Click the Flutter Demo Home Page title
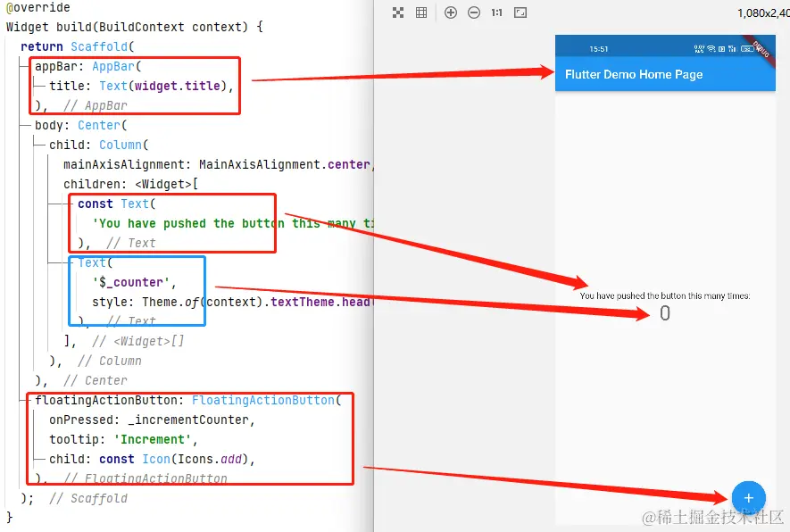 [x=634, y=74]
